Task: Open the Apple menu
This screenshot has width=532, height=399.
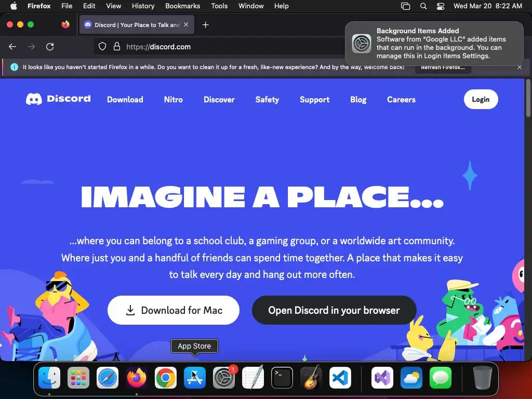Action: pyautogui.click(x=14, y=6)
